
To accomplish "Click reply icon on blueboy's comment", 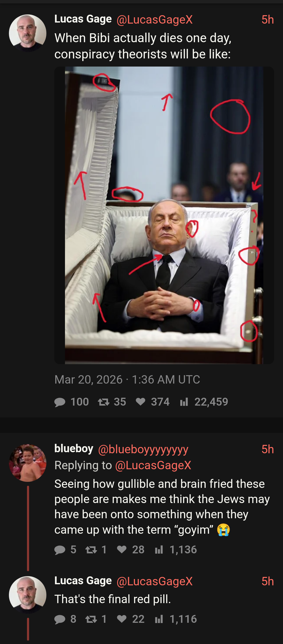I will click(60, 550).
